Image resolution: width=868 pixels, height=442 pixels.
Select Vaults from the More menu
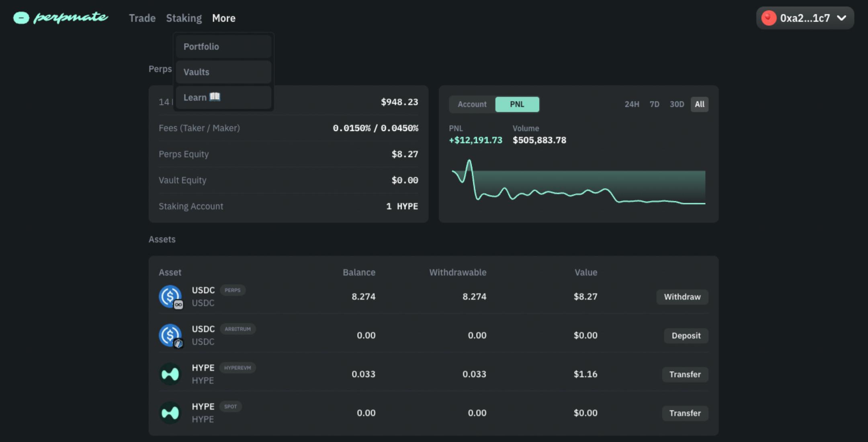(223, 72)
